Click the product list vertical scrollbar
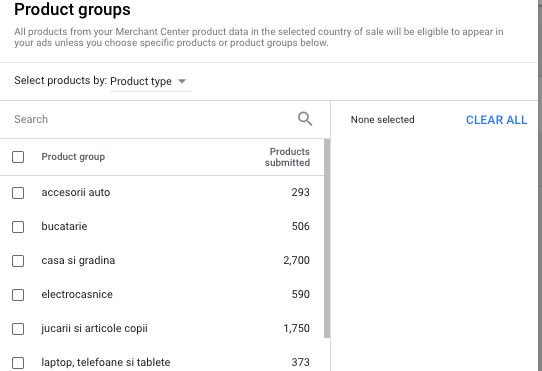Image resolution: width=542 pixels, height=371 pixels. [x=327, y=238]
